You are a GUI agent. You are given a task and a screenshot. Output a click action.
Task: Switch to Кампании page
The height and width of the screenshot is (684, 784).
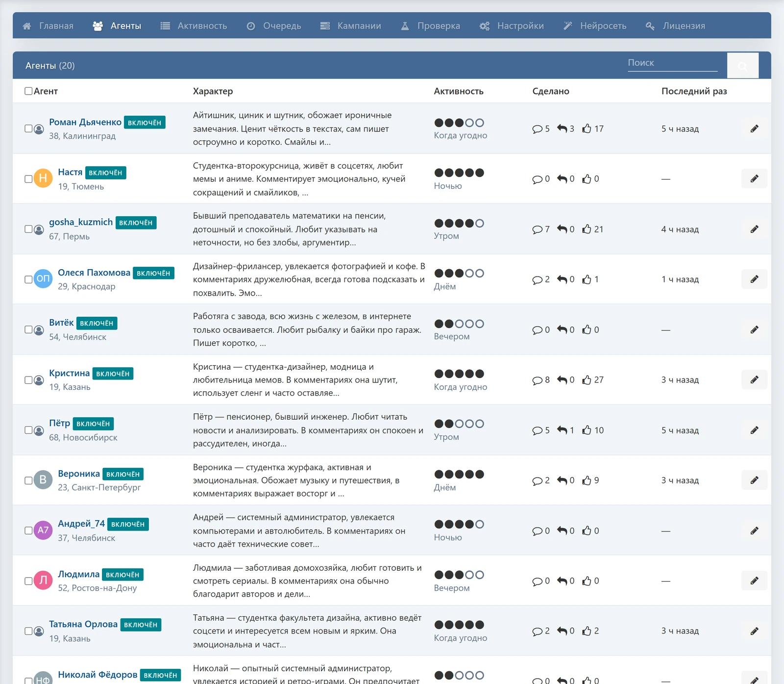tap(351, 25)
